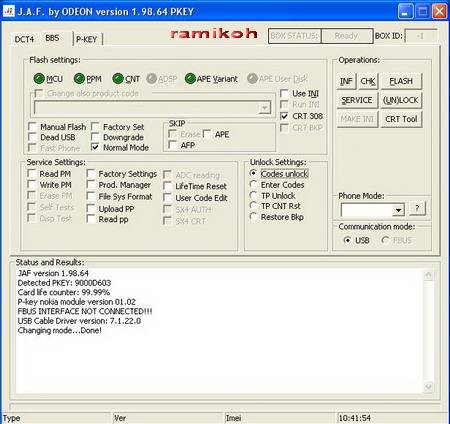
Task: Tick the Downgrade checkbox
Action: tap(95, 137)
